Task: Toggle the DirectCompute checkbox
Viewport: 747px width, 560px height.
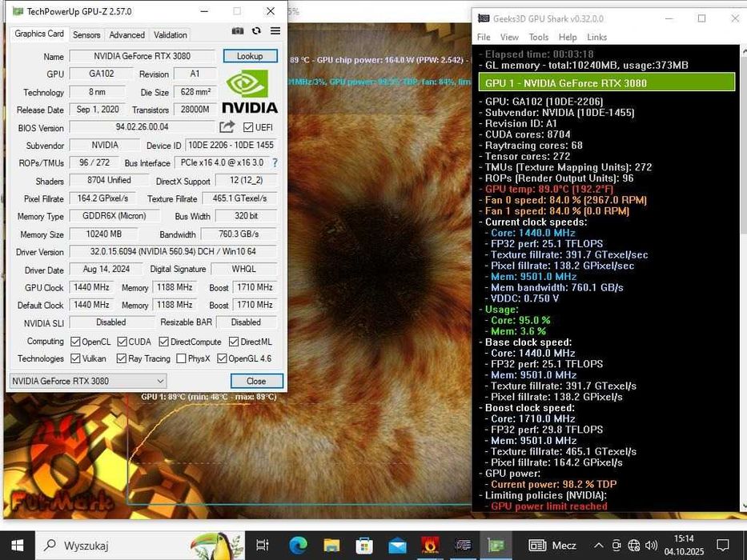Action: coord(164,342)
